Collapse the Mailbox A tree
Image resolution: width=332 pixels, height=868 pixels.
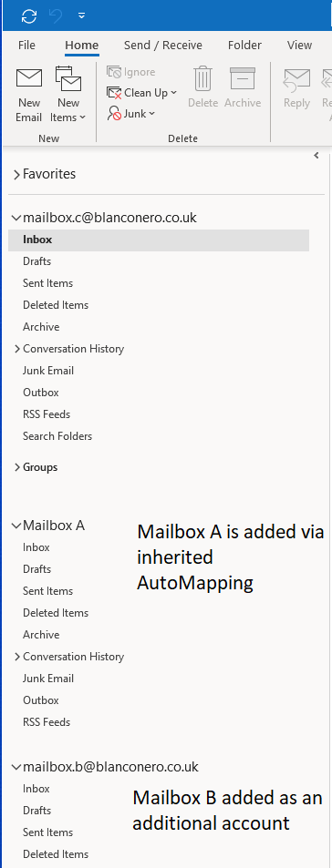tap(16, 526)
